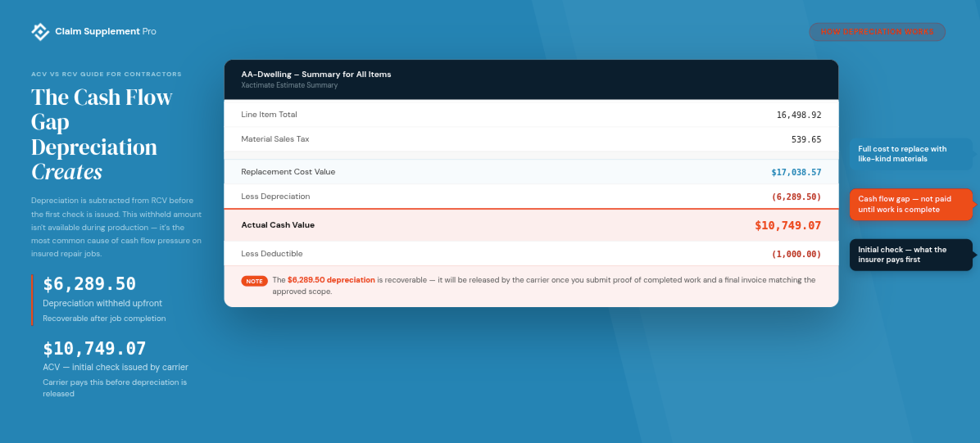
Task: Click the large $6,289.50 stat on left
Action: click(89, 283)
